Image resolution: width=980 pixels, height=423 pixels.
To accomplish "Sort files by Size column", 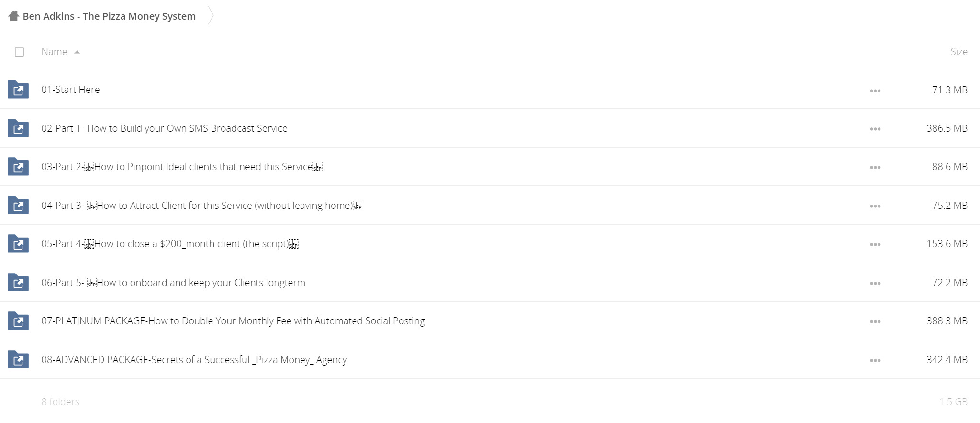I will [958, 52].
